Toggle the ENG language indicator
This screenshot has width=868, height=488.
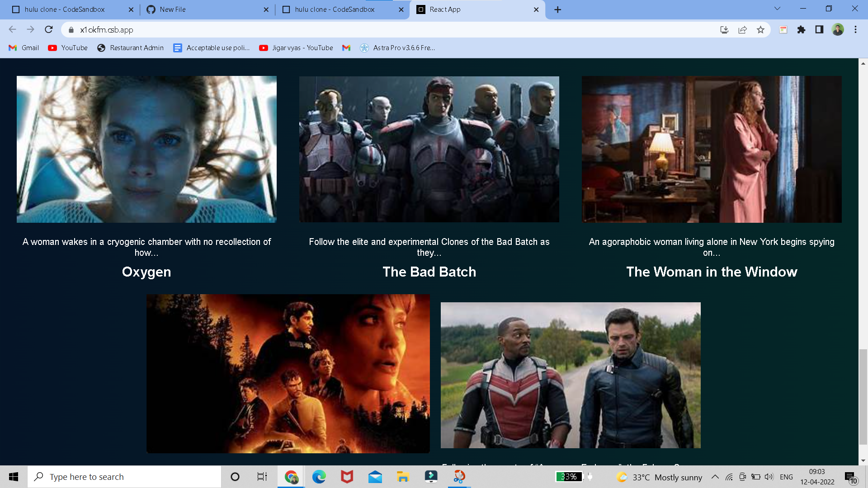787,477
